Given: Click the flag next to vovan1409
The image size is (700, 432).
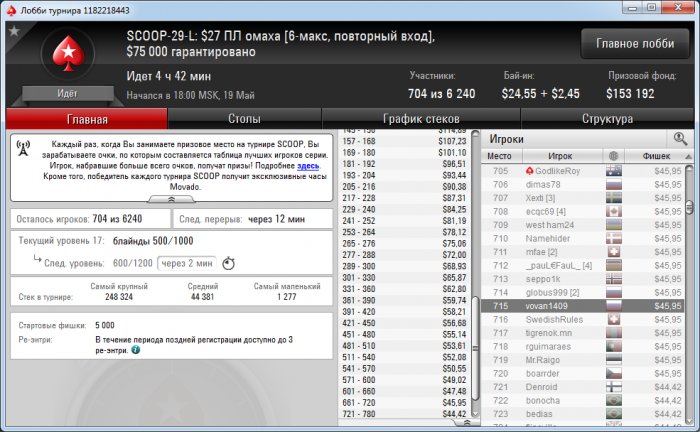Looking at the screenshot, I should point(614,306).
